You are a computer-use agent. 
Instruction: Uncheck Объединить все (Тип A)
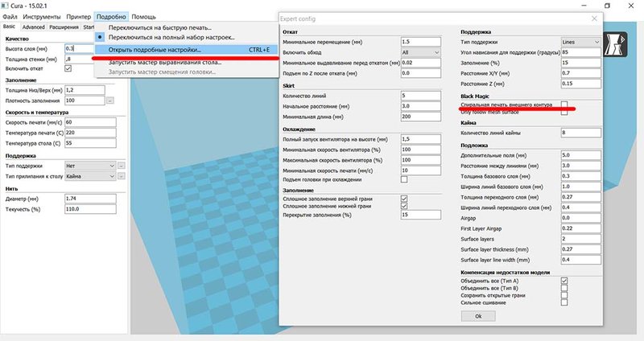564,280
